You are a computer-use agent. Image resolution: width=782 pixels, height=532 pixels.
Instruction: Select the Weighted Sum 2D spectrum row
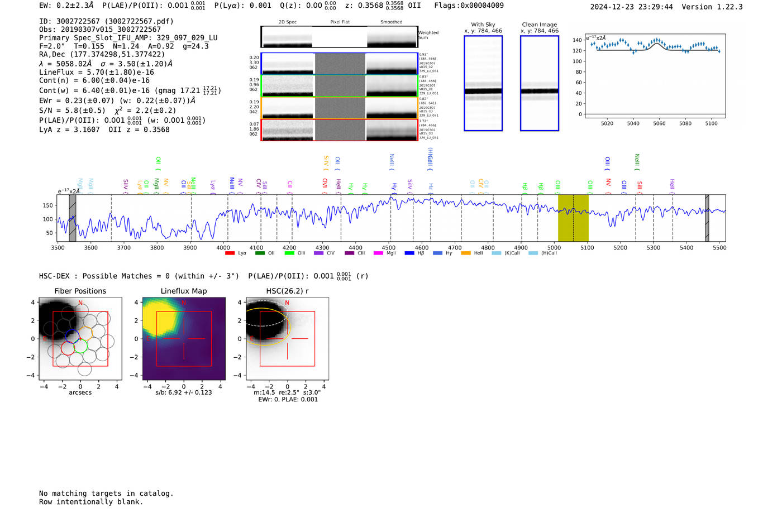(339, 37)
